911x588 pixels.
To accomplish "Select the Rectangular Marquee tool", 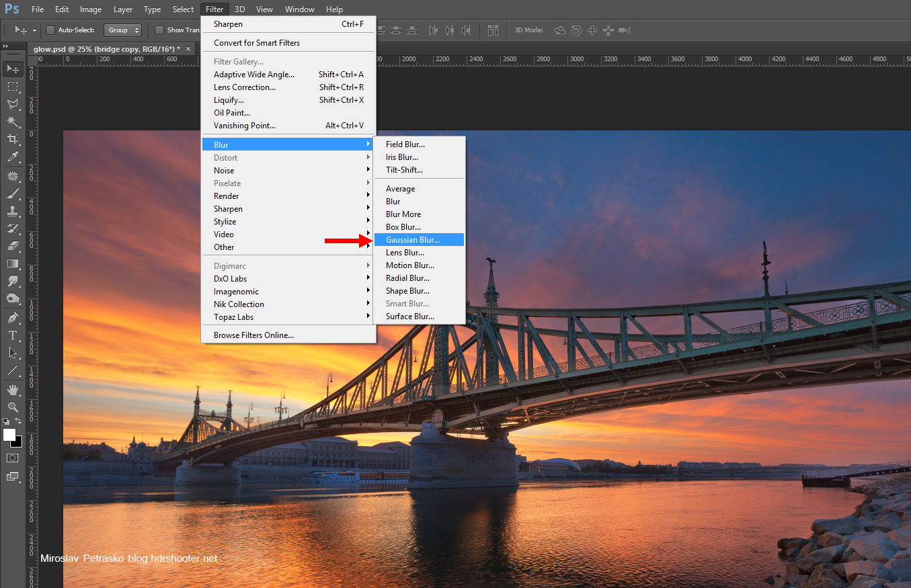I will [x=13, y=87].
